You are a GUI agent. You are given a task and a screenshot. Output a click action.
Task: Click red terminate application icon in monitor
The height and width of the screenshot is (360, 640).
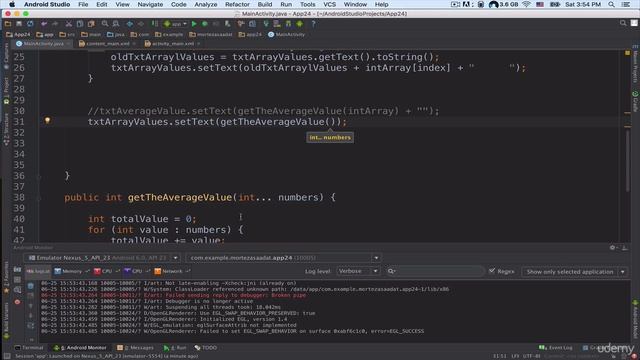click(17, 302)
